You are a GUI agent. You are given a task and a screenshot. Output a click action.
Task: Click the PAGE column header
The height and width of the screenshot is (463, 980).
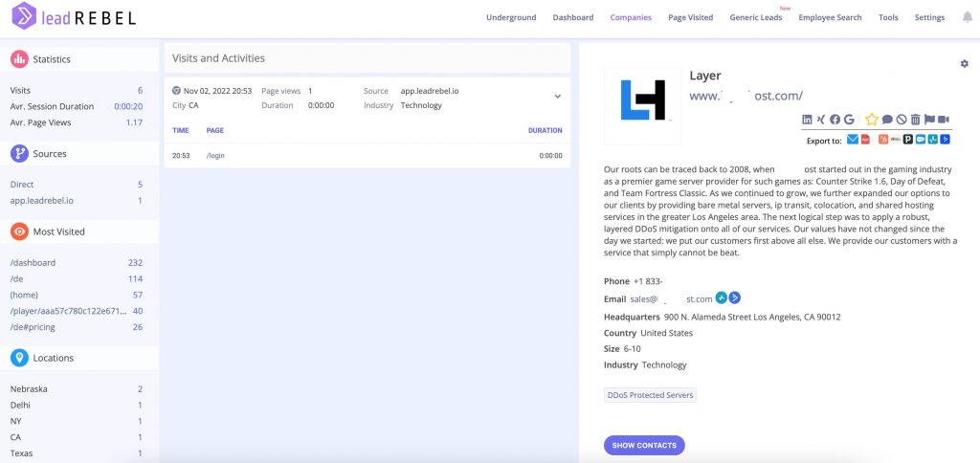pos(215,131)
